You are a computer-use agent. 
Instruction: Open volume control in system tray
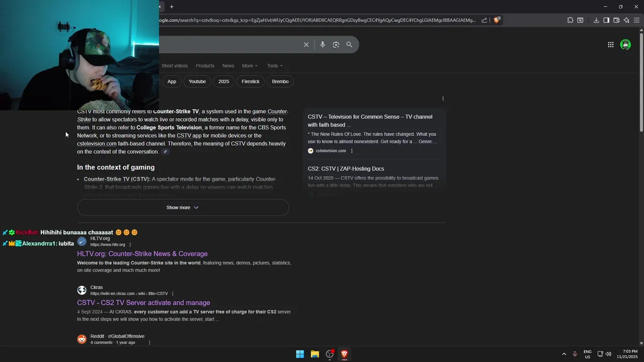point(608,354)
